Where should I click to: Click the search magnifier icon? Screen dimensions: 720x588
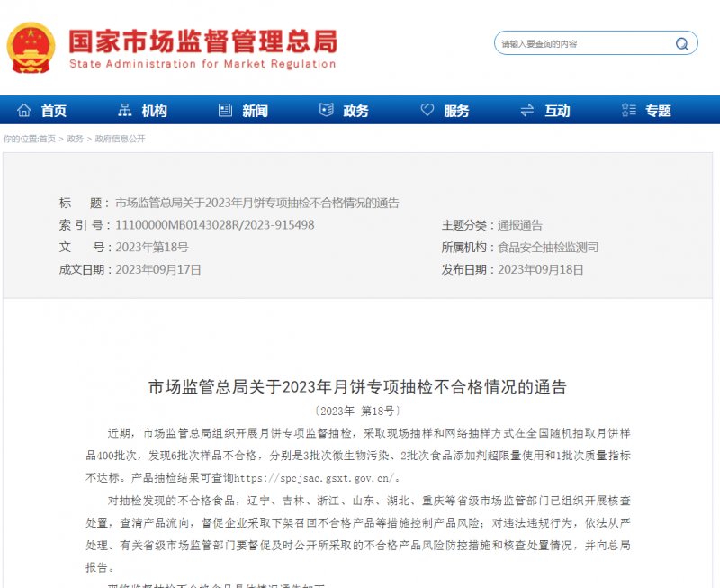pyautogui.click(x=682, y=42)
